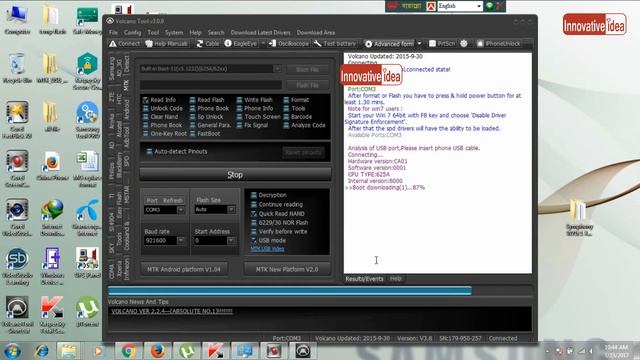Image resolution: width=640 pixels, height=360 pixels.
Task: Click MTK Android platform V1.04 button
Action: [184, 269]
